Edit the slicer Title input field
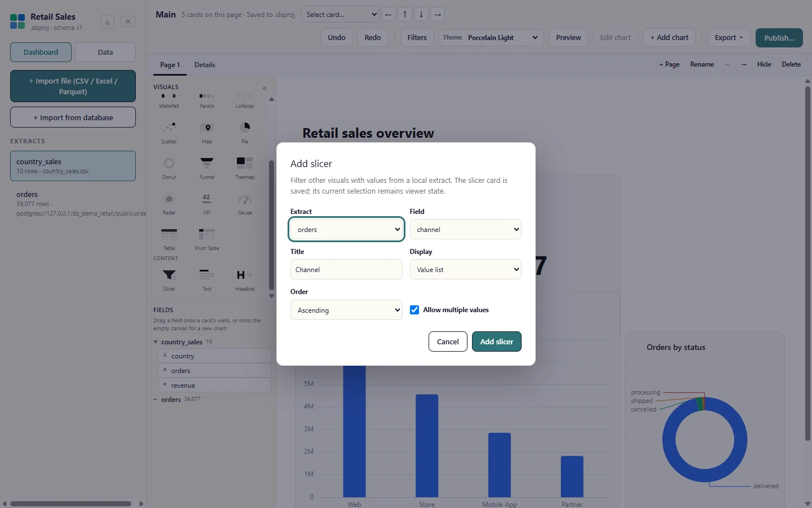 pyautogui.click(x=346, y=270)
